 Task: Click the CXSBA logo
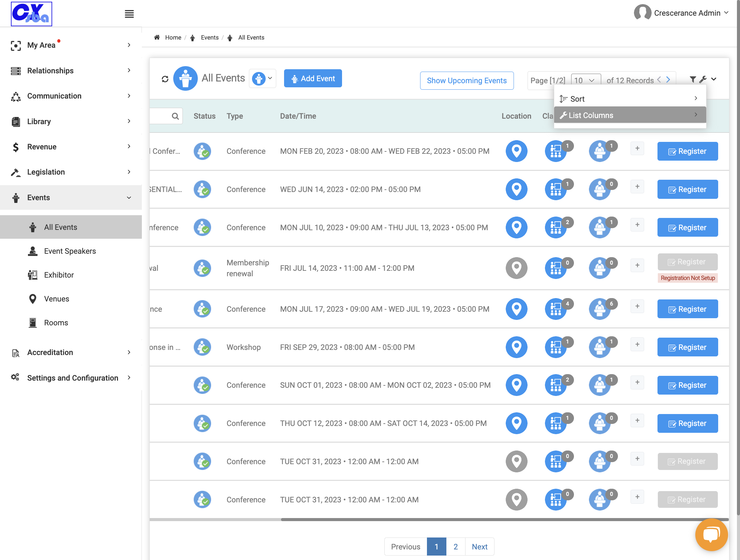(31, 14)
